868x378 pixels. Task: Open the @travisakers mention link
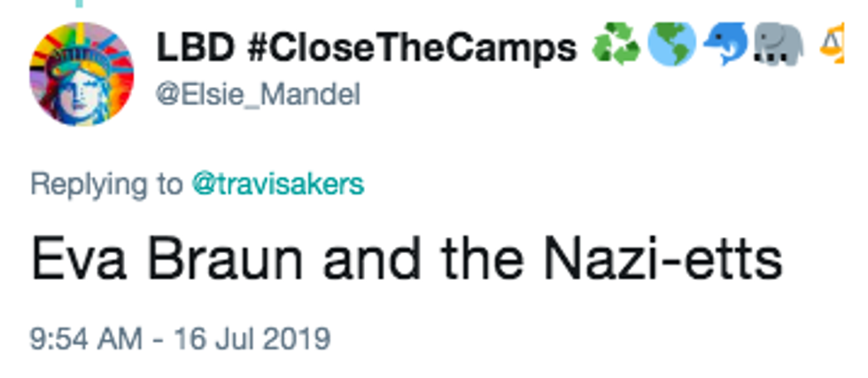[x=277, y=183]
